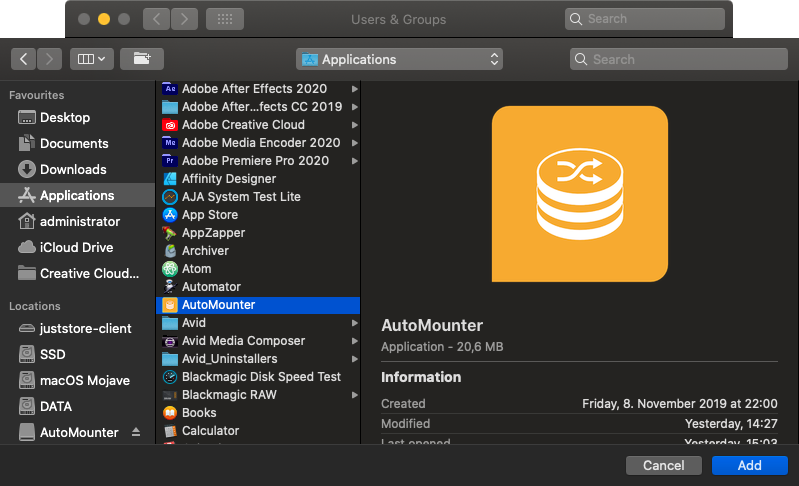This screenshot has height=486, width=799.
Task: Show all preferences grid in Users & Groups window
Action: (x=225, y=19)
